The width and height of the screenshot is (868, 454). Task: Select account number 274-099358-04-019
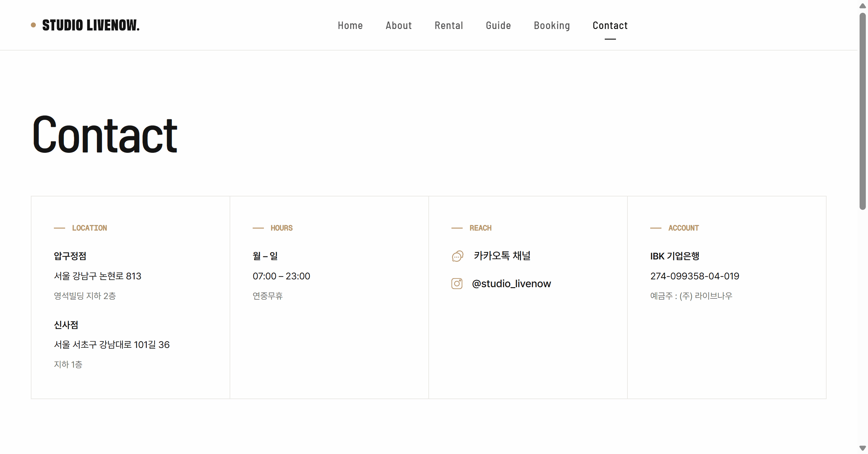coord(694,276)
